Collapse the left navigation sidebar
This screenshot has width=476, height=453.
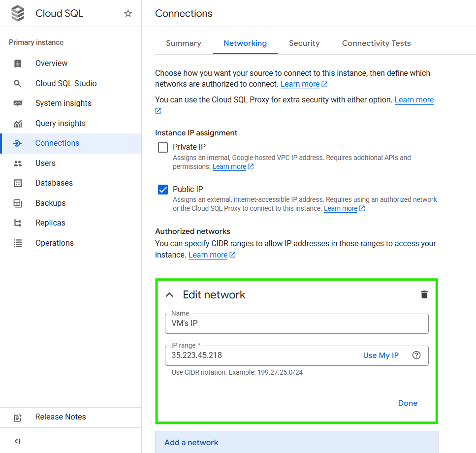[17, 441]
